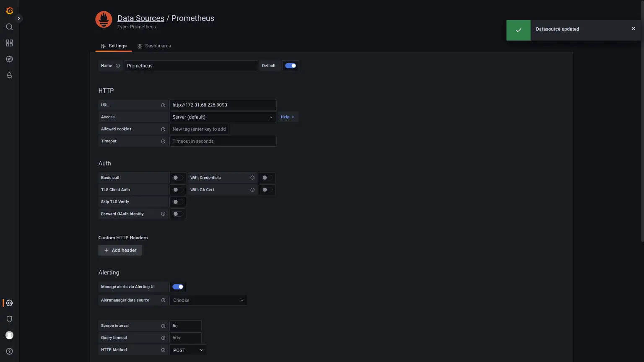
Task: Open the Configuration gear icon in sidebar
Action: (9, 303)
